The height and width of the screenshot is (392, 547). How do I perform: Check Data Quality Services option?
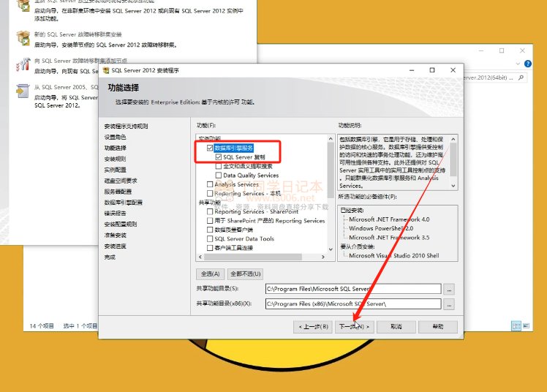pyautogui.click(x=219, y=175)
